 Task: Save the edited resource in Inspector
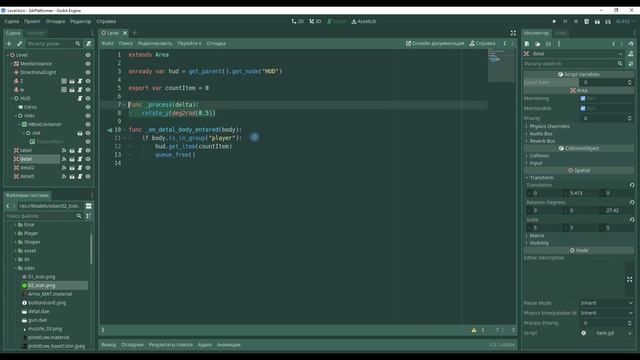pos(548,44)
